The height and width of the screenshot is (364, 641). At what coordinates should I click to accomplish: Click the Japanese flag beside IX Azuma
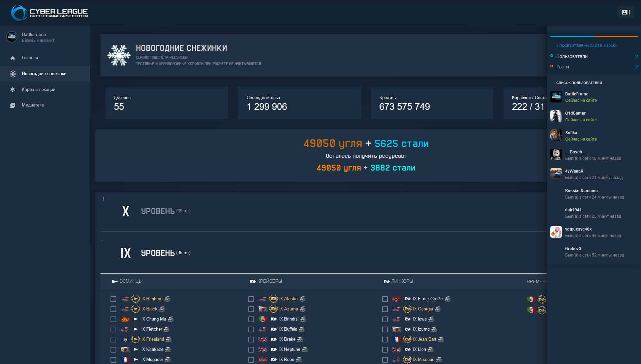[x=263, y=309]
